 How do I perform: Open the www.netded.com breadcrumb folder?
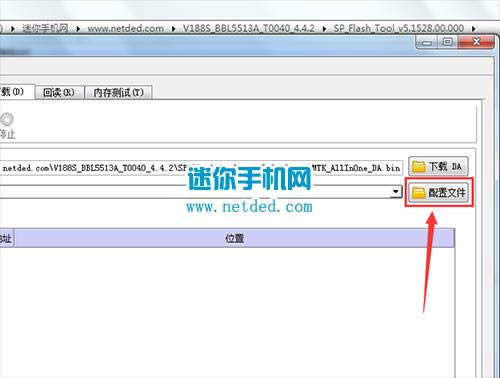125,28
